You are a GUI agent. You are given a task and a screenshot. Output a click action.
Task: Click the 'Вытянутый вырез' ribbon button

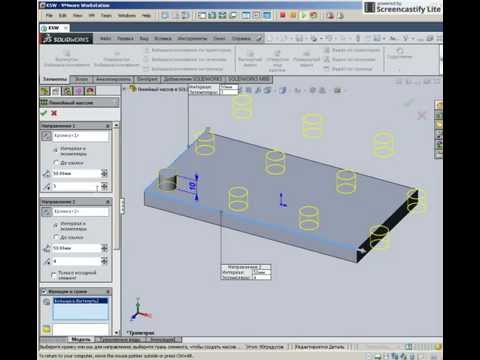click(250, 59)
